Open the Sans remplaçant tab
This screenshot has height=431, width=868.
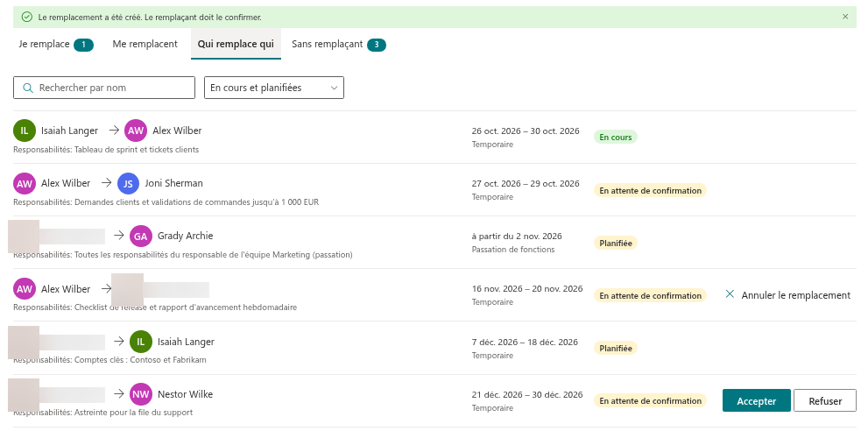click(339, 45)
